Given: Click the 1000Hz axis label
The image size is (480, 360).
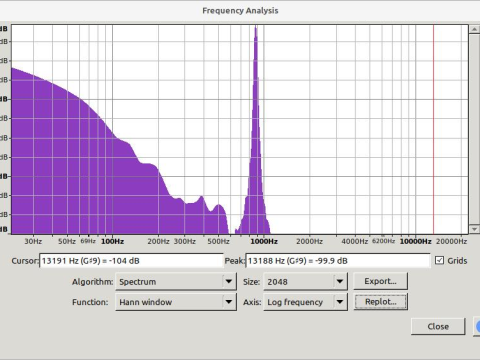Looking at the screenshot, I should (x=264, y=241).
